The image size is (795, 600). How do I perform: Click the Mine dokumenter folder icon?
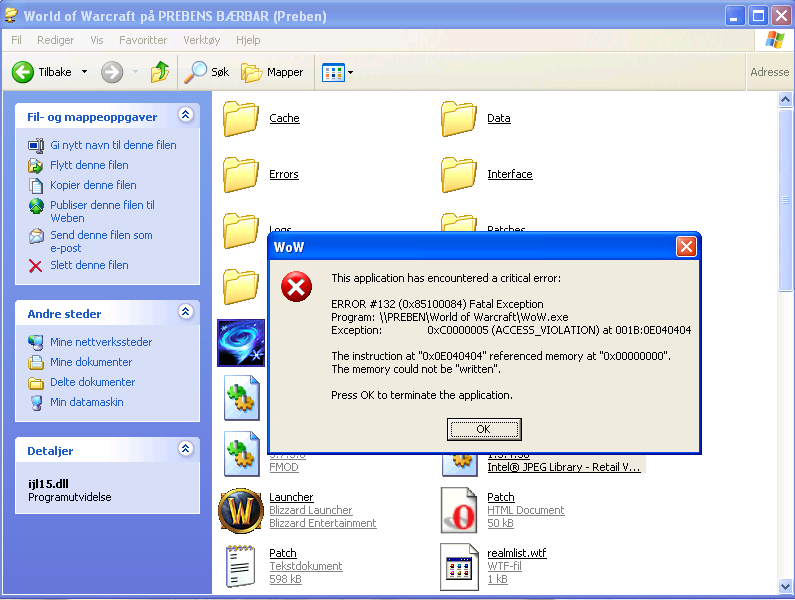click(x=35, y=363)
